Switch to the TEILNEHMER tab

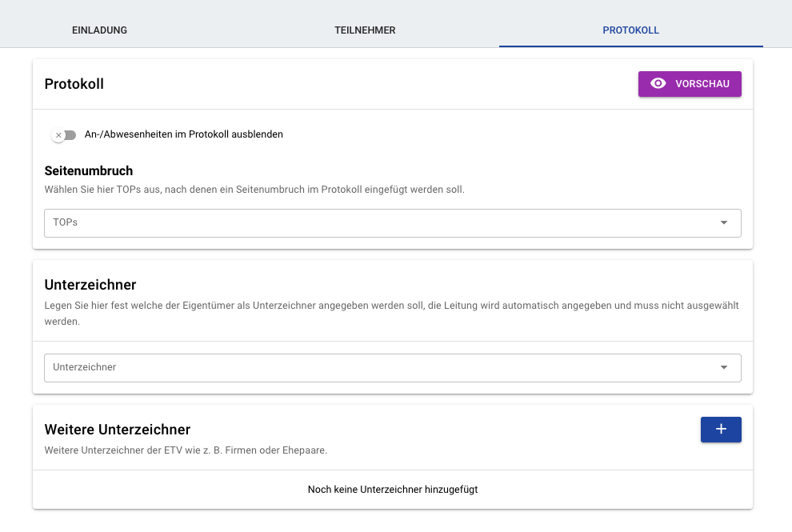click(365, 30)
